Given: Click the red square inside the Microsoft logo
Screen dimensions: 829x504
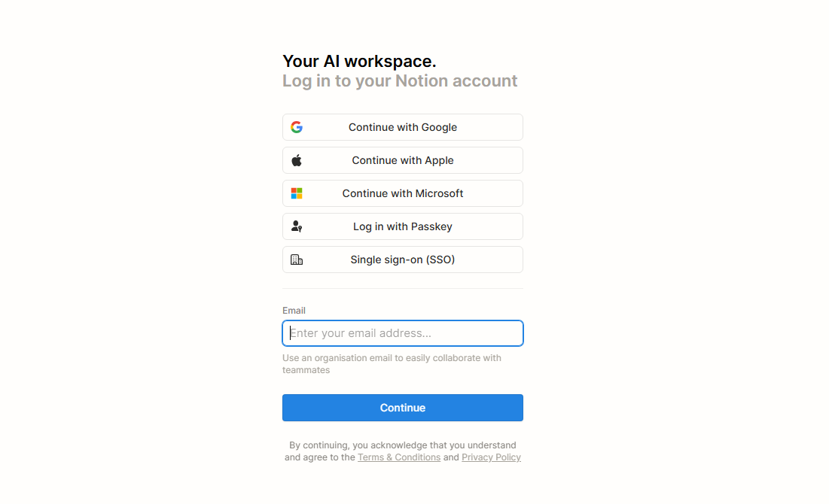Looking at the screenshot, I should click(294, 190).
